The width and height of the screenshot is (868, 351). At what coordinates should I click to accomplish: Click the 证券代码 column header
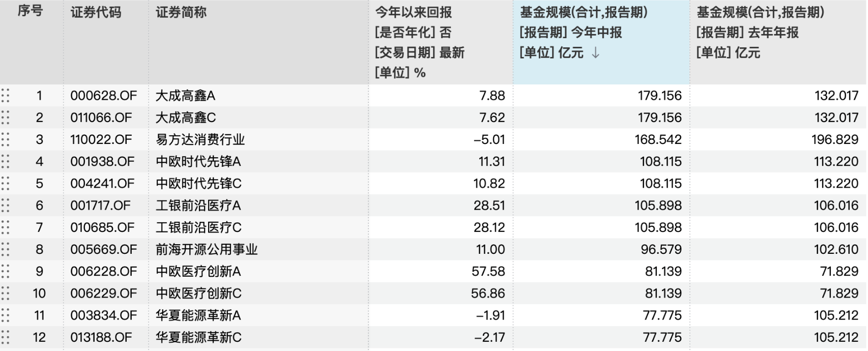[x=96, y=12]
